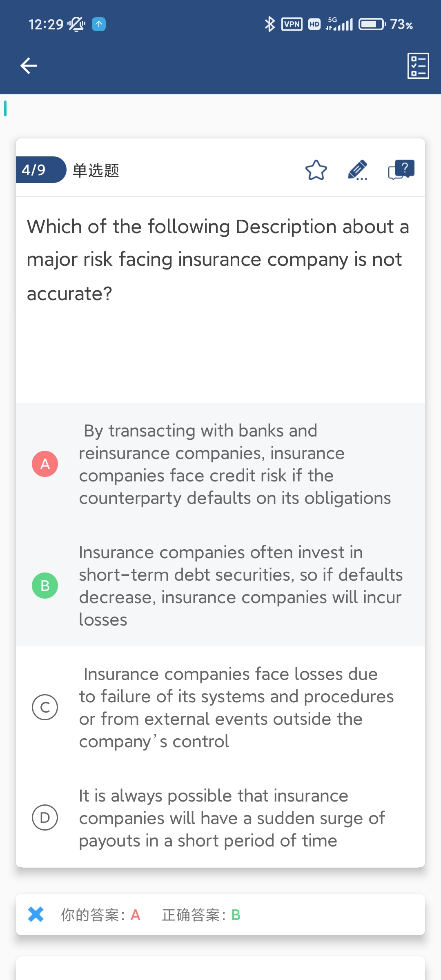Open the pencil note-taking icon
441x980 pixels.
(358, 170)
